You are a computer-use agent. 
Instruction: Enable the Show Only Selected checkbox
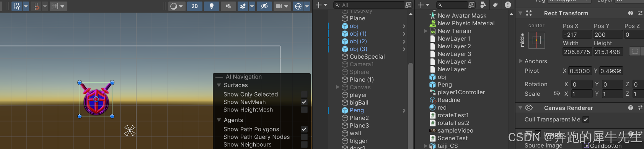[x=304, y=94]
